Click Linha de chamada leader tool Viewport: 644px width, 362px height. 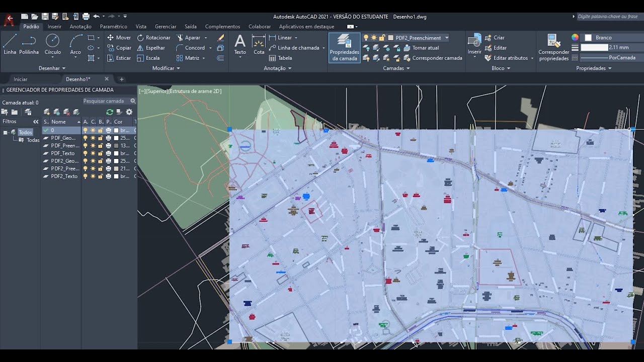click(x=294, y=48)
